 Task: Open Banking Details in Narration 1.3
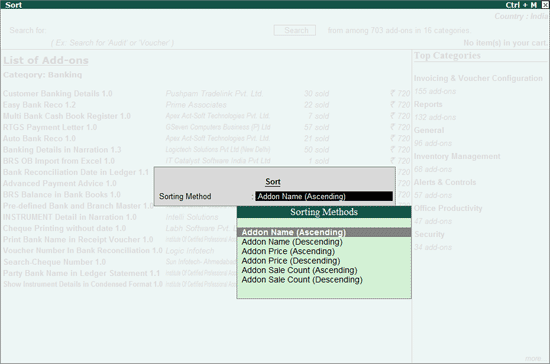(x=62, y=150)
